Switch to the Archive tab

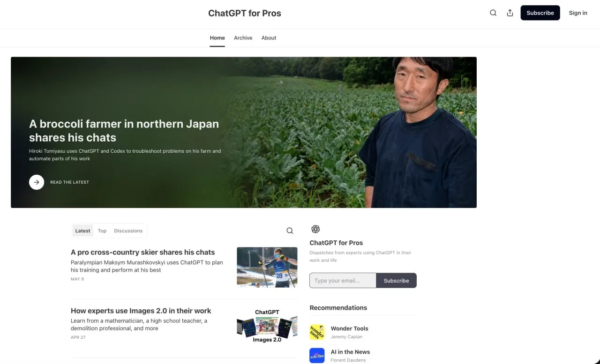click(243, 38)
